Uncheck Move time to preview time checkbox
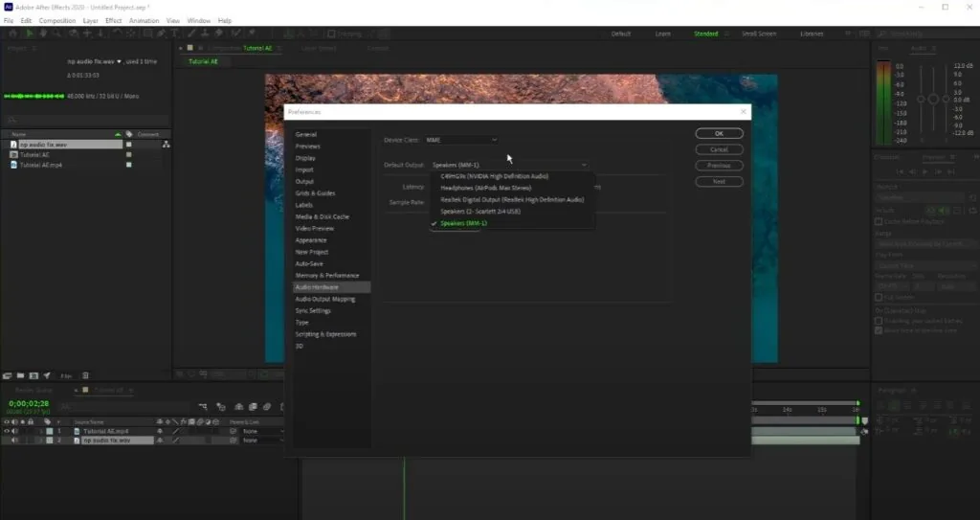Screen dimensions: 980x520 pos(879,330)
